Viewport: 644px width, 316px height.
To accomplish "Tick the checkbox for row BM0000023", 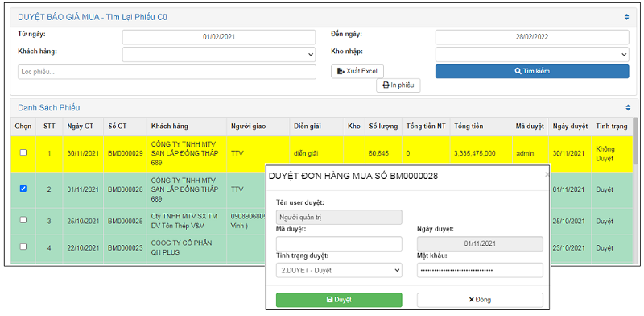I will [x=23, y=247].
